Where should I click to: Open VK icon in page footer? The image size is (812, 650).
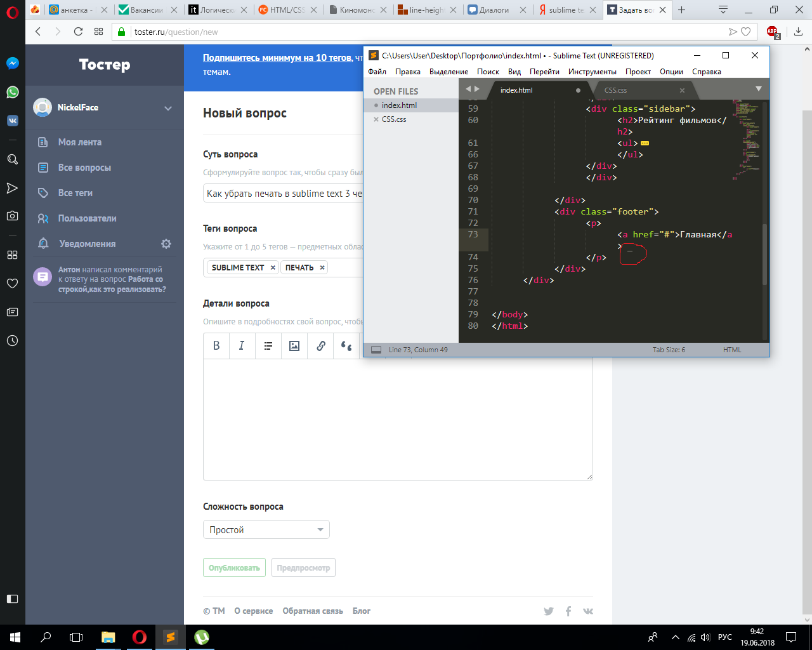pos(588,611)
